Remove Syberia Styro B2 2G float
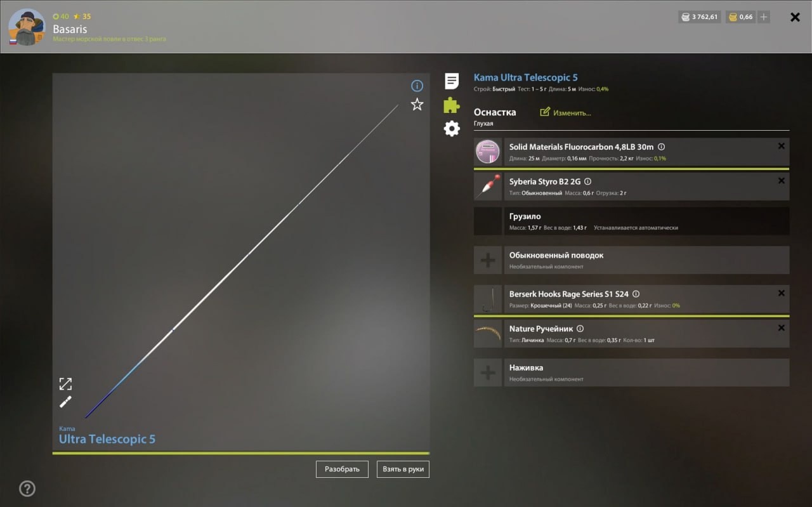This screenshot has width=812, height=507. (781, 181)
